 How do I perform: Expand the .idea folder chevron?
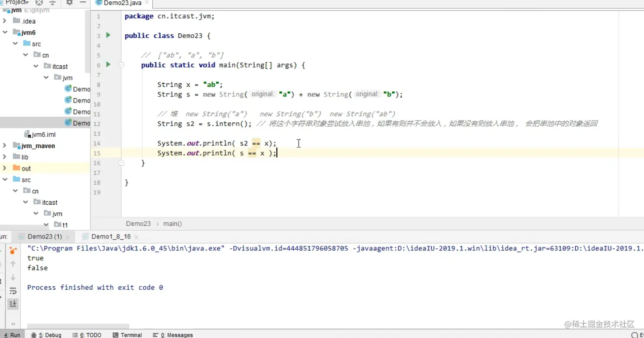[x=5, y=21]
